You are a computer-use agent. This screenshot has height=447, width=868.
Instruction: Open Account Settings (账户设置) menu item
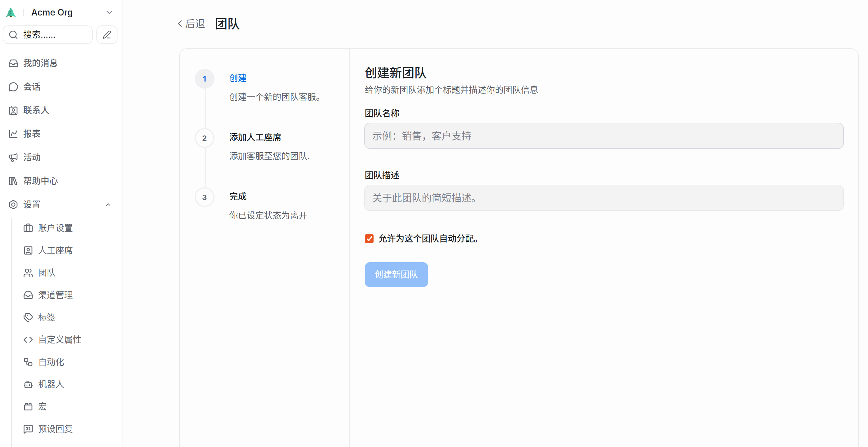tap(55, 228)
